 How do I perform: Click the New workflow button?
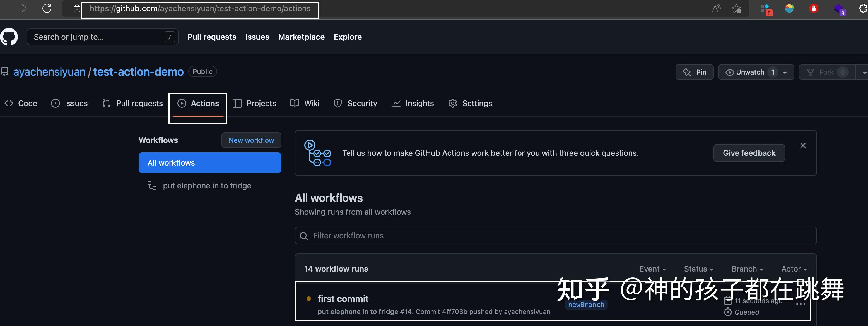point(251,140)
